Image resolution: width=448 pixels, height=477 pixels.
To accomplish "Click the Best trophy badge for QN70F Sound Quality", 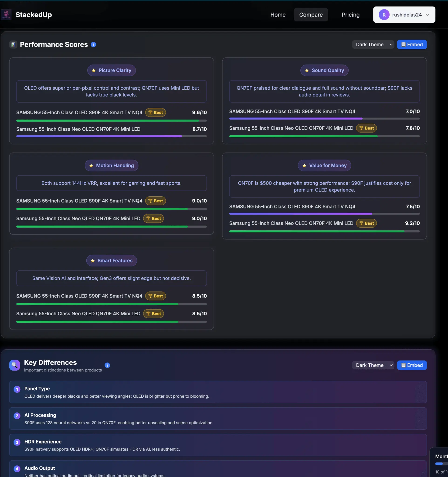I will click(x=366, y=128).
